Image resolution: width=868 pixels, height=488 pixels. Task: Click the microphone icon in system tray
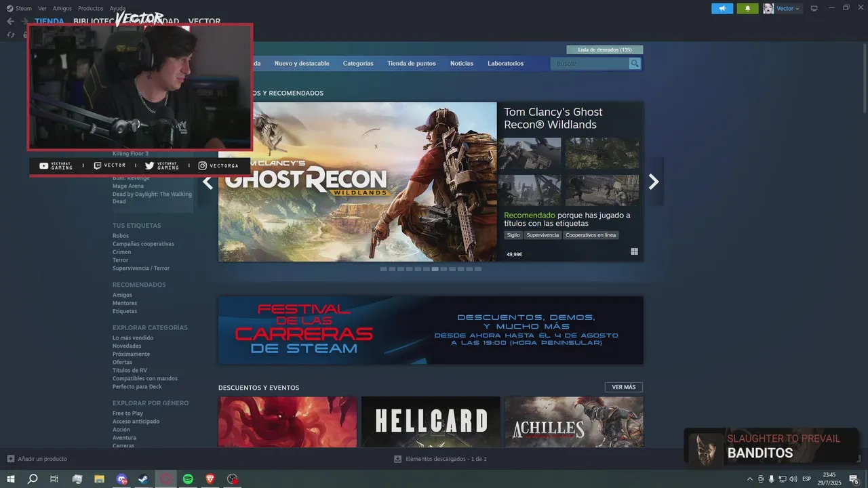[772, 479]
